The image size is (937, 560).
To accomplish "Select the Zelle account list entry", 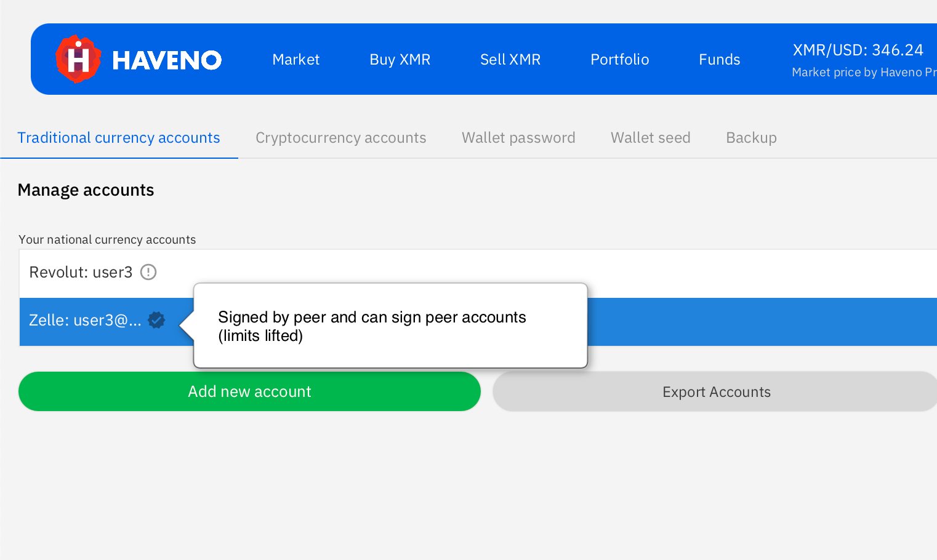I will pyautogui.click(x=85, y=321).
